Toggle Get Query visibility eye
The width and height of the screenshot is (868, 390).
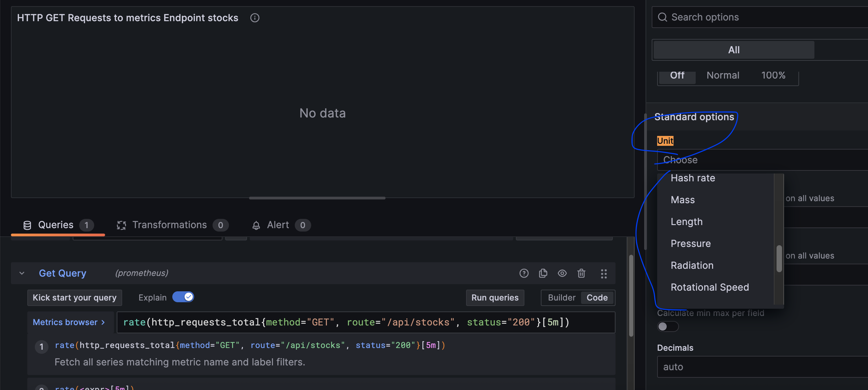tap(562, 273)
